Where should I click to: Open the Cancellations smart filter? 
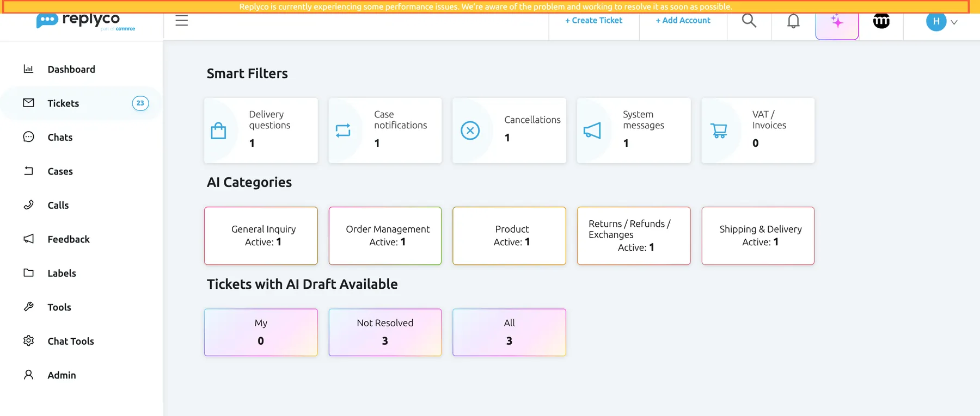pos(509,131)
